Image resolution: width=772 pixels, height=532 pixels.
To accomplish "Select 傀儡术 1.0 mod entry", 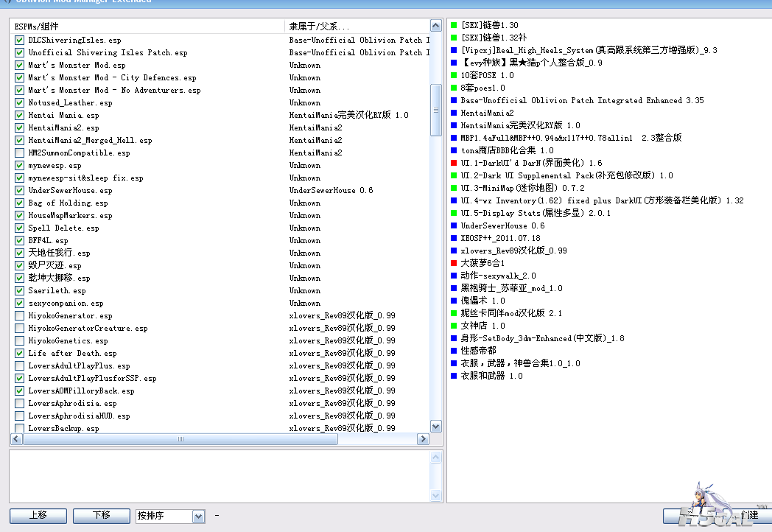I will (482, 301).
